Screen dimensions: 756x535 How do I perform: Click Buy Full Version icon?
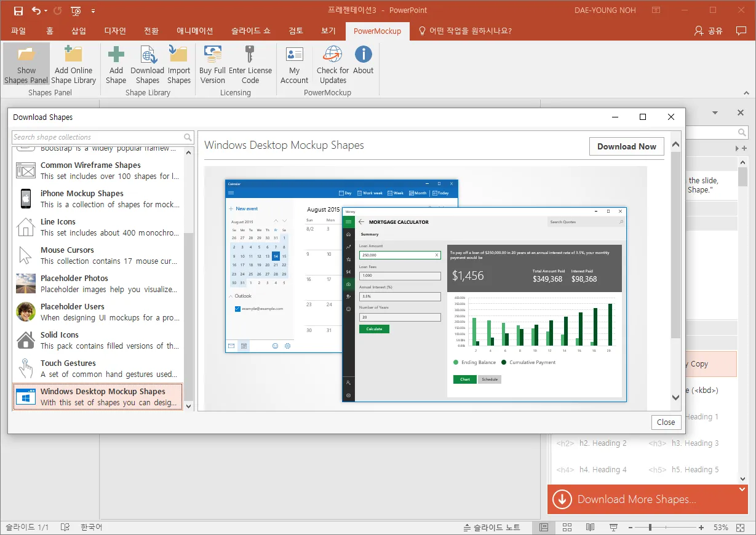click(x=212, y=55)
